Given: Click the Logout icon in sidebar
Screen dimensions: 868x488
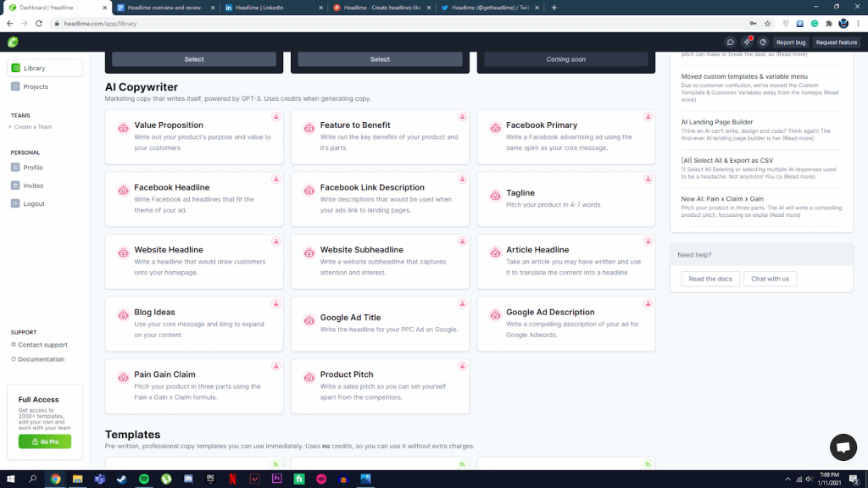Looking at the screenshot, I should coord(15,203).
